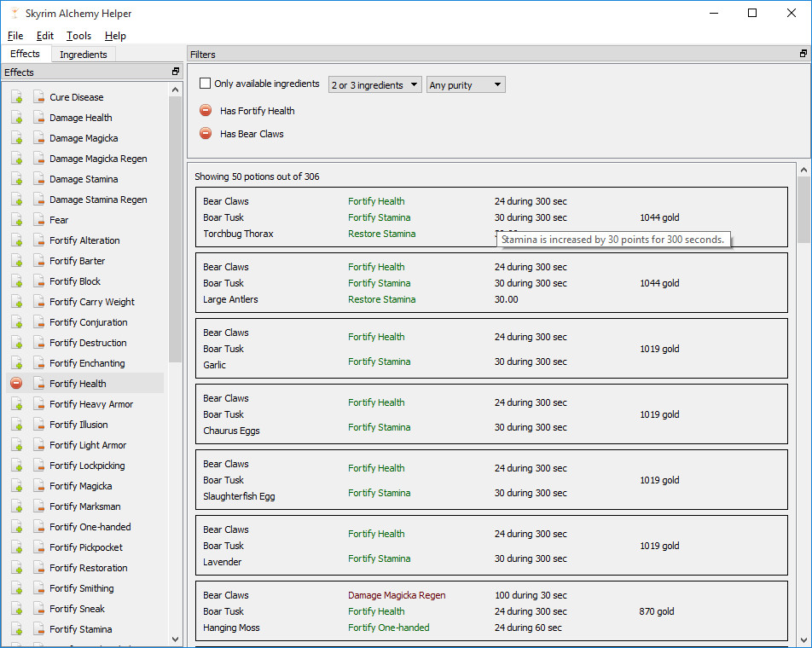Viewport: 812px width, 648px height.
Task: Add Fortify Carry Weight plus icon
Action: tap(16, 302)
